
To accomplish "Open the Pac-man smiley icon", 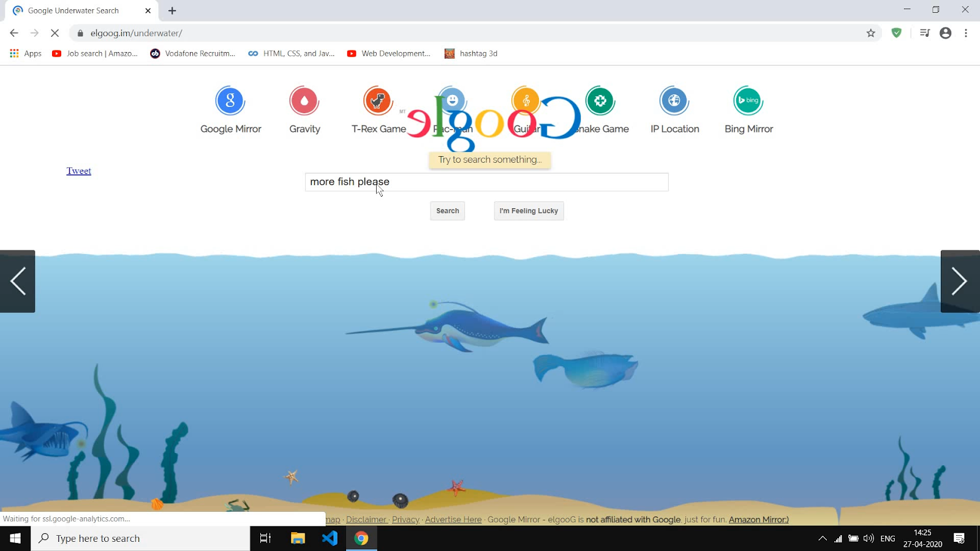I will click(452, 100).
